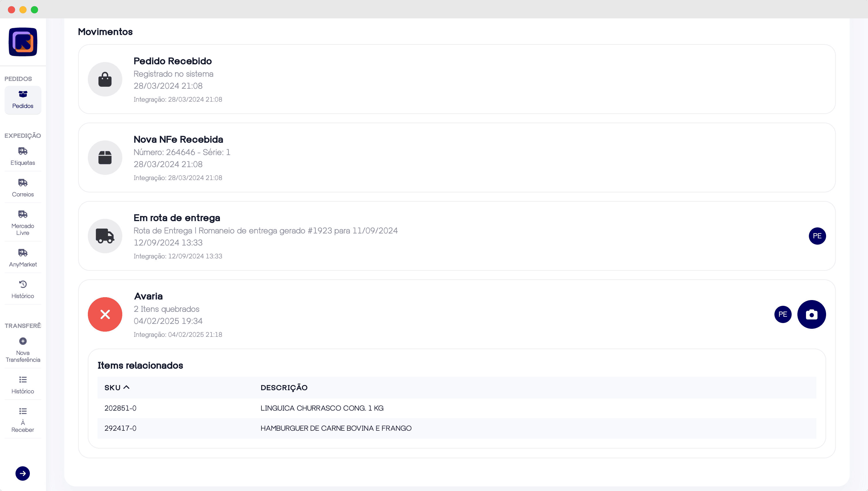Click the red X Avaria icon
The width and height of the screenshot is (868, 491).
click(105, 314)
